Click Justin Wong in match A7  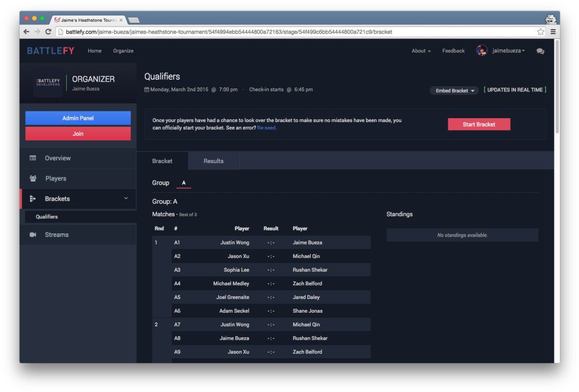click(235, 325)
